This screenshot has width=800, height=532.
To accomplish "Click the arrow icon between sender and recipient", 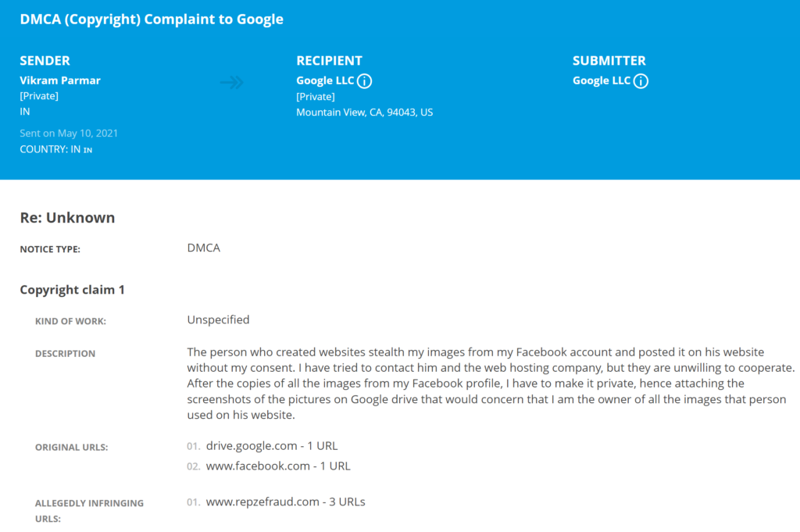I will (x=232, y=82).
